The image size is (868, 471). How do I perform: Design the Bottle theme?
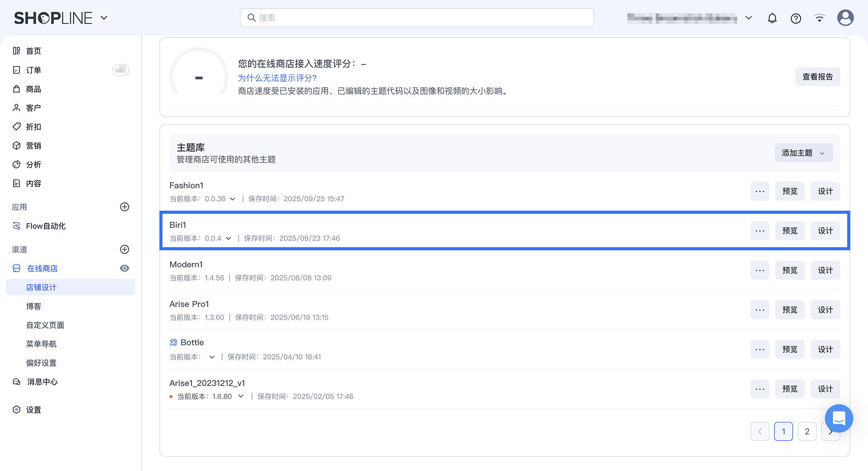(x=825, y=350)
